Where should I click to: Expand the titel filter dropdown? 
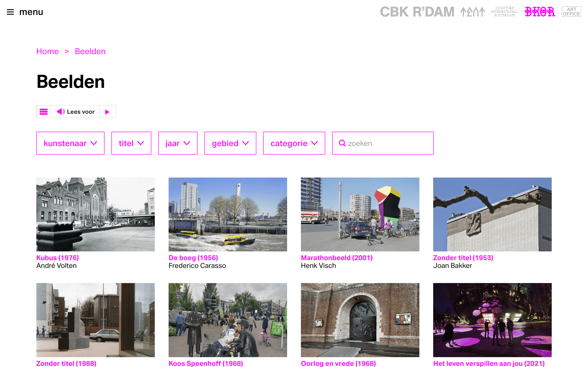tap(131, 143)
